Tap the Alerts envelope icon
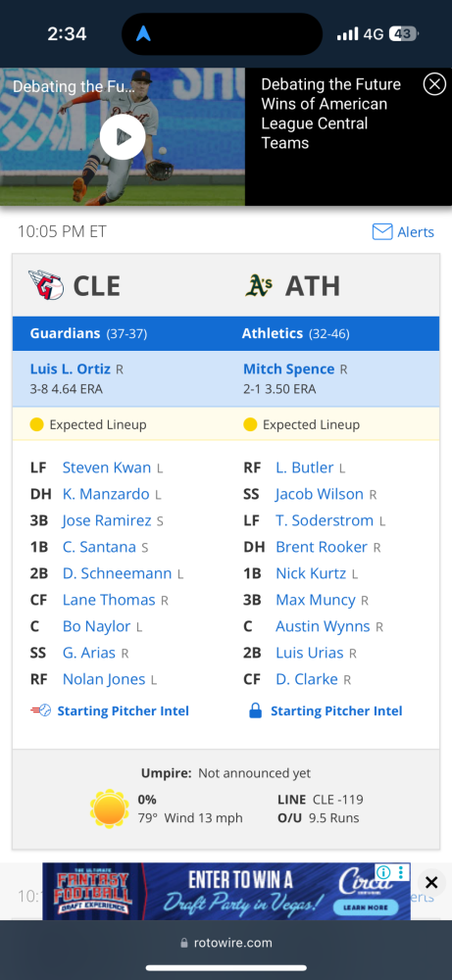This screenshot has height=980, width=452. pos(382,232)
